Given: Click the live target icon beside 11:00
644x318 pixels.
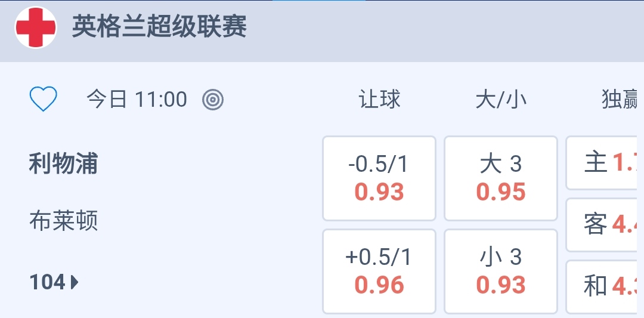Looking at the screenshot, I should click(x=213, y=100).
